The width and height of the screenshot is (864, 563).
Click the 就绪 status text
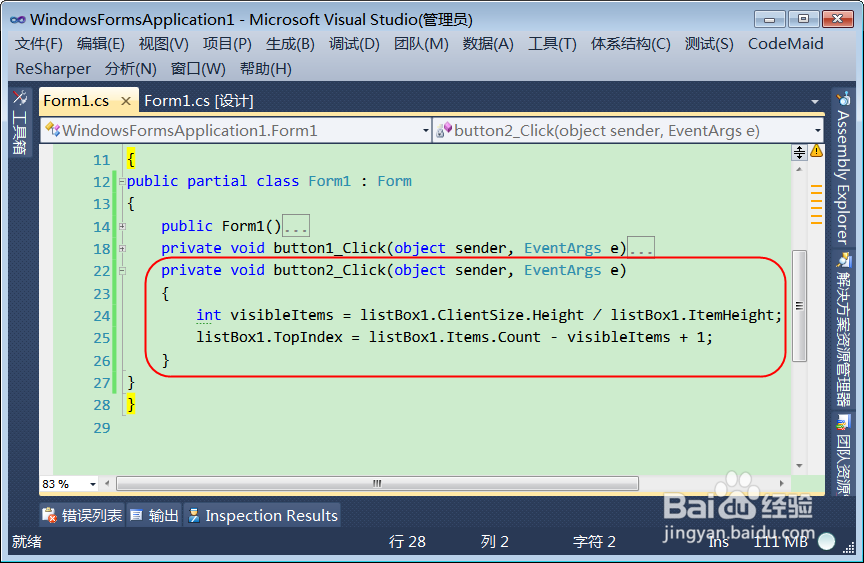(27, 542)
